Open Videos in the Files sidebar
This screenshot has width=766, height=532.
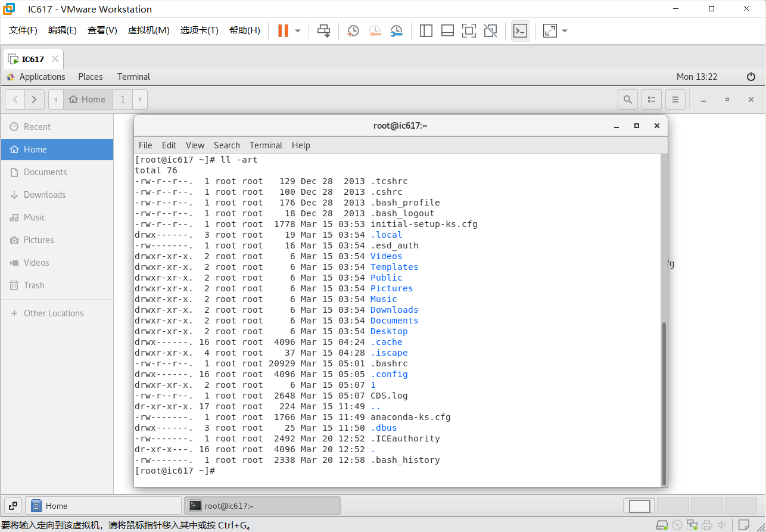coord(57,263)
